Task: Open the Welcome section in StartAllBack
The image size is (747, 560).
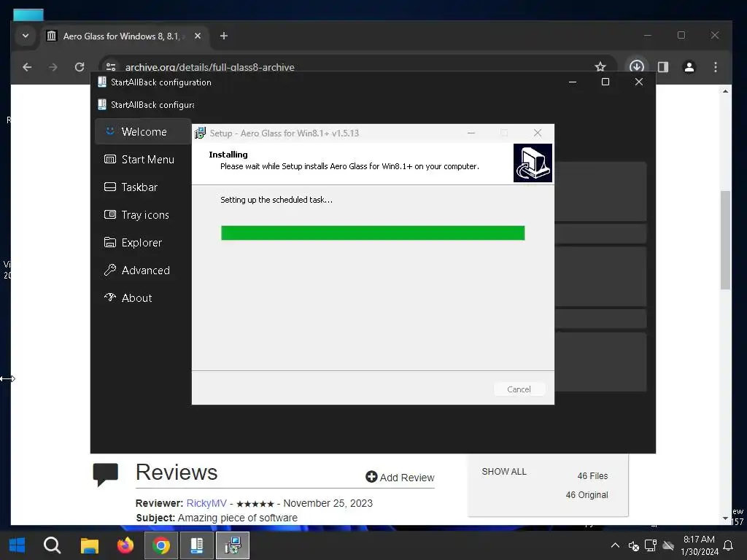Action: click(x=143, y=131)
